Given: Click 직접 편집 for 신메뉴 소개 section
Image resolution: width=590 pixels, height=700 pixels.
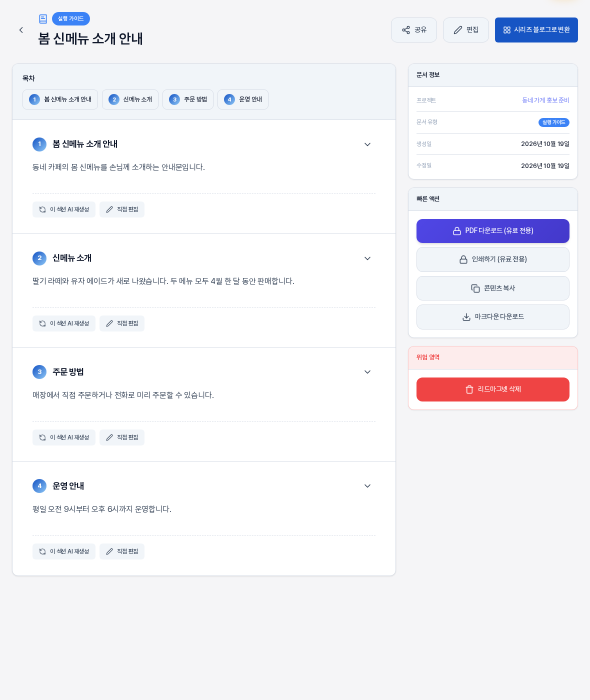Looking at the screenshot, I should click(122, 323).
